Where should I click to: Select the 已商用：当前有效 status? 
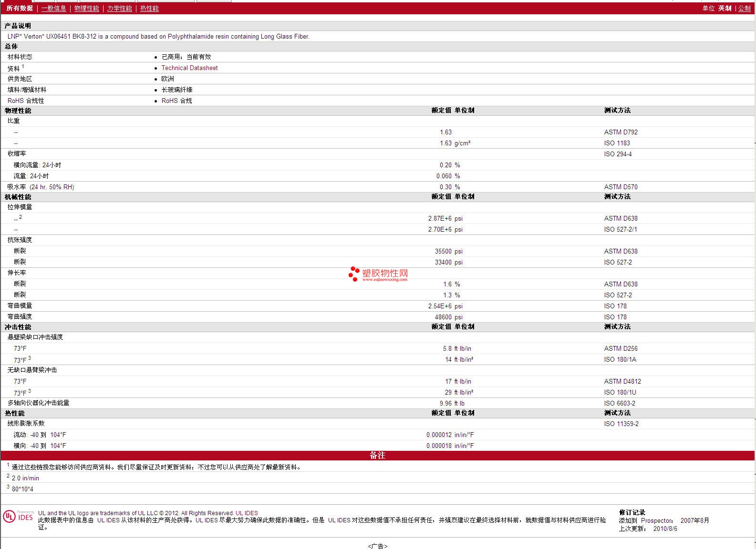click(x=186, y=57)
